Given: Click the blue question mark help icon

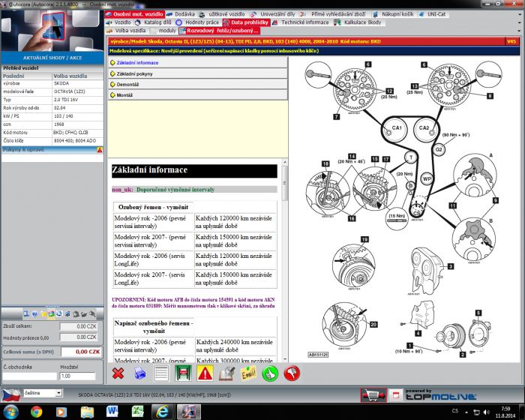Looking at the screenshot, I should coord(34,314).
